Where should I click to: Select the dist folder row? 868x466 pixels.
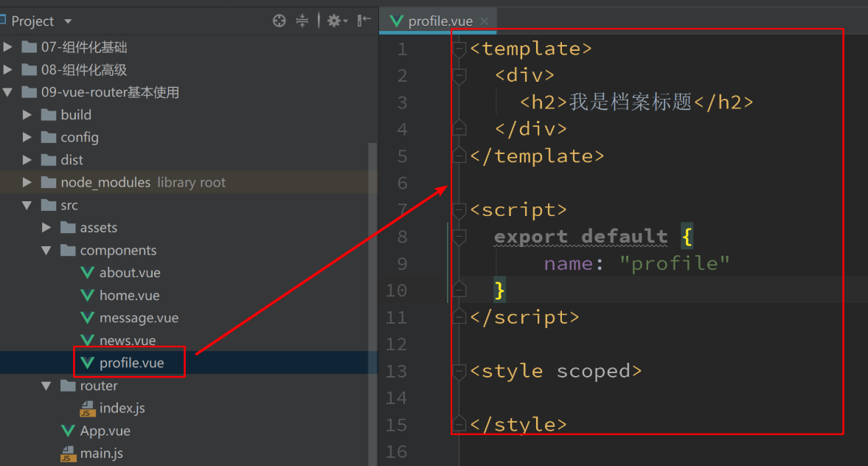(x=188, y=160)
